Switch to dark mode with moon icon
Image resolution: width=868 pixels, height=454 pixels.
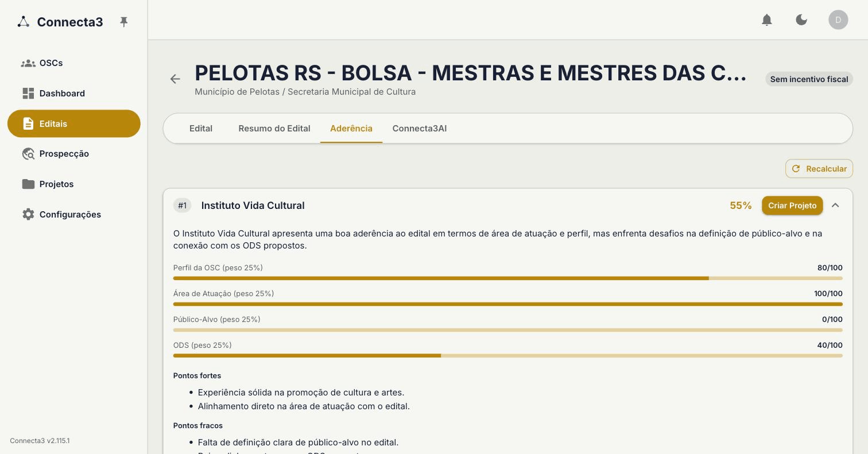(x=801, y=20)
